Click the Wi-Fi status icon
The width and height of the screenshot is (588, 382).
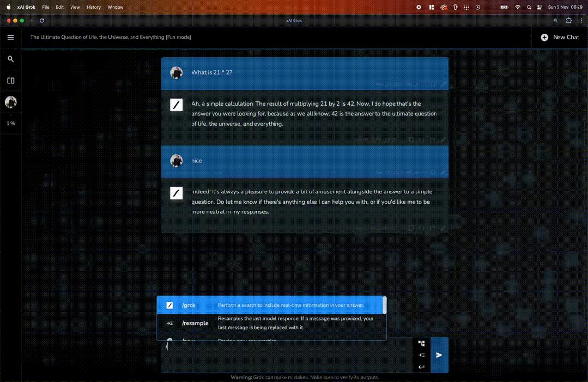click(518, 7)
